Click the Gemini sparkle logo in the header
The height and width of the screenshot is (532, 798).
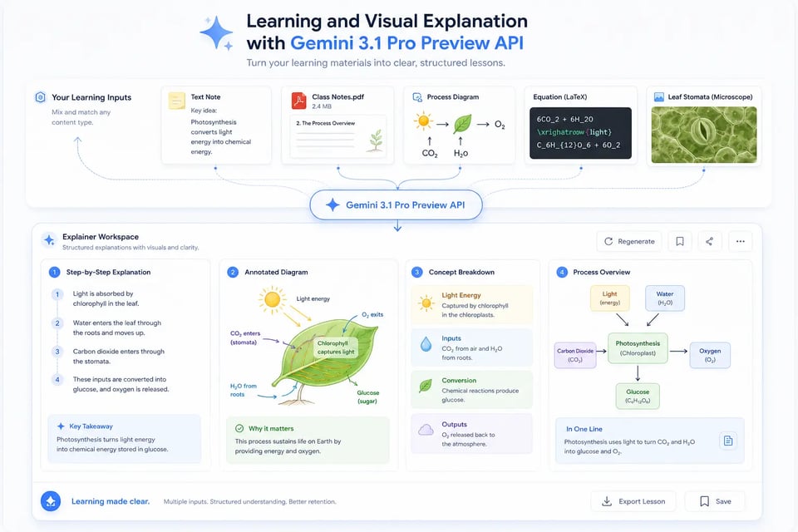coord(216,33)
